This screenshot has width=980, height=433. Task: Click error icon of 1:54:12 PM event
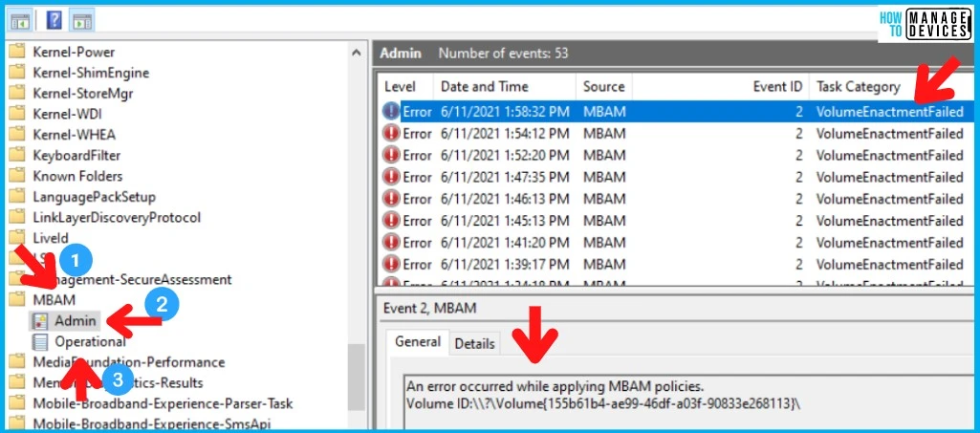pos(391,133)
